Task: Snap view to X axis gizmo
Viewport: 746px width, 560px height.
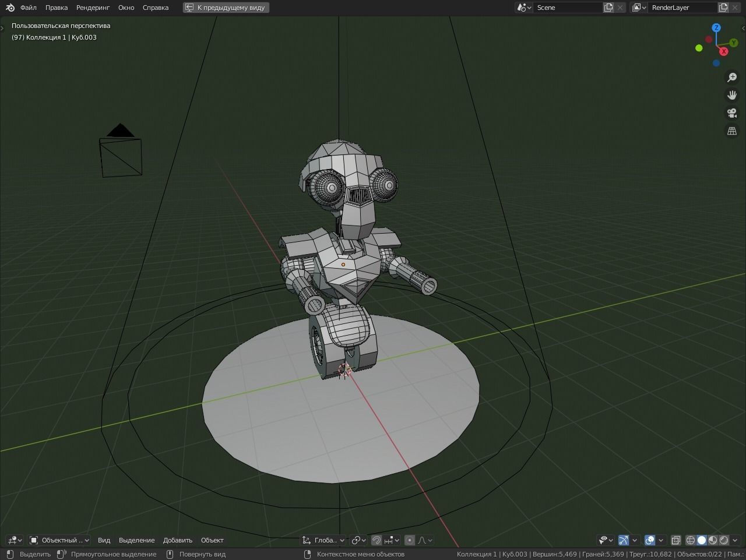Action: coord(724,51)
